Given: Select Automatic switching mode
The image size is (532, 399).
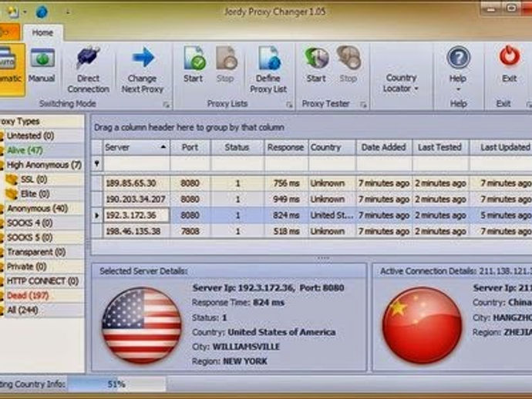Looking at the screenshot, I should [12, 69].
